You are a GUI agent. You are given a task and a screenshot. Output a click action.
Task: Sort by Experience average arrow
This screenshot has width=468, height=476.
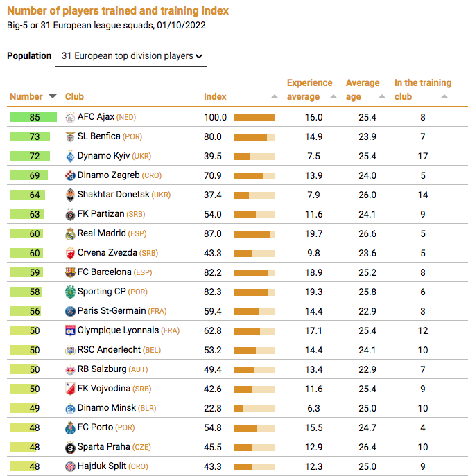[333, 97]
